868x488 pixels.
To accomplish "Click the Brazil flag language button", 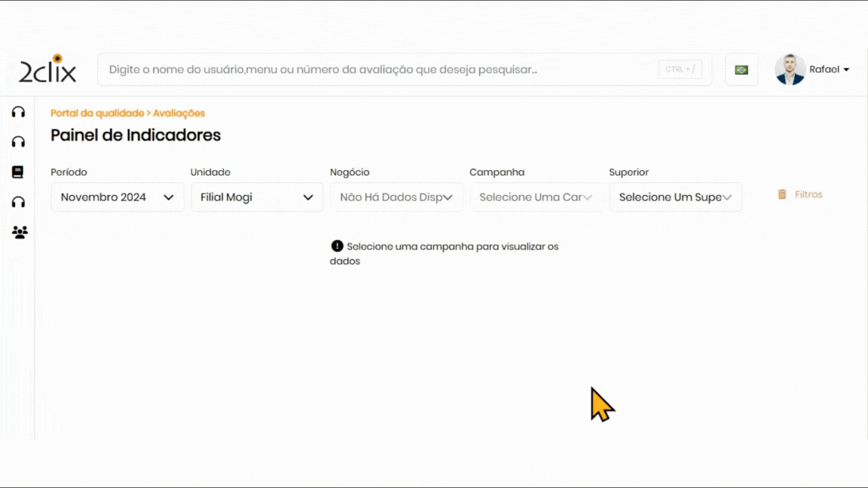I will tap(741, 70).
